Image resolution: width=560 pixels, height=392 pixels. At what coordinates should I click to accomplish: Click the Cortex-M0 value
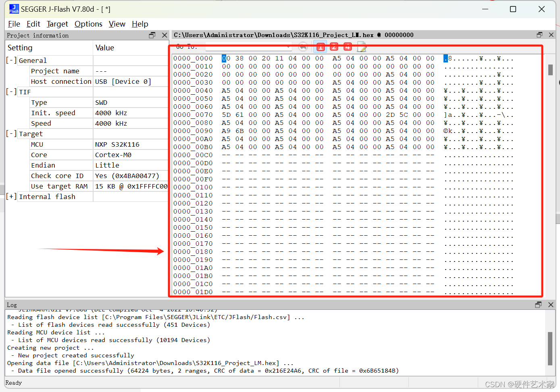pyautogui.click(x=113, y=155)
